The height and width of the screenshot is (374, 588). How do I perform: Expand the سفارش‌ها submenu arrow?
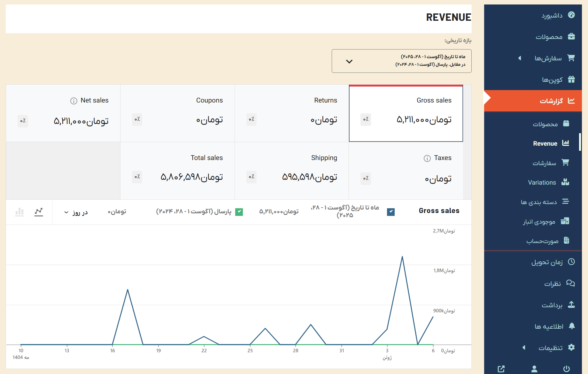(x=520, y=58)
